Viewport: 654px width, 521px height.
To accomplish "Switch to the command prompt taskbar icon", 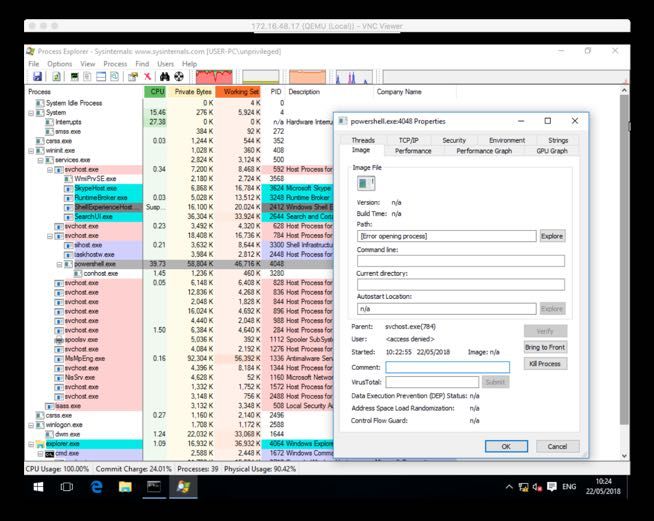I will (154, 487).
